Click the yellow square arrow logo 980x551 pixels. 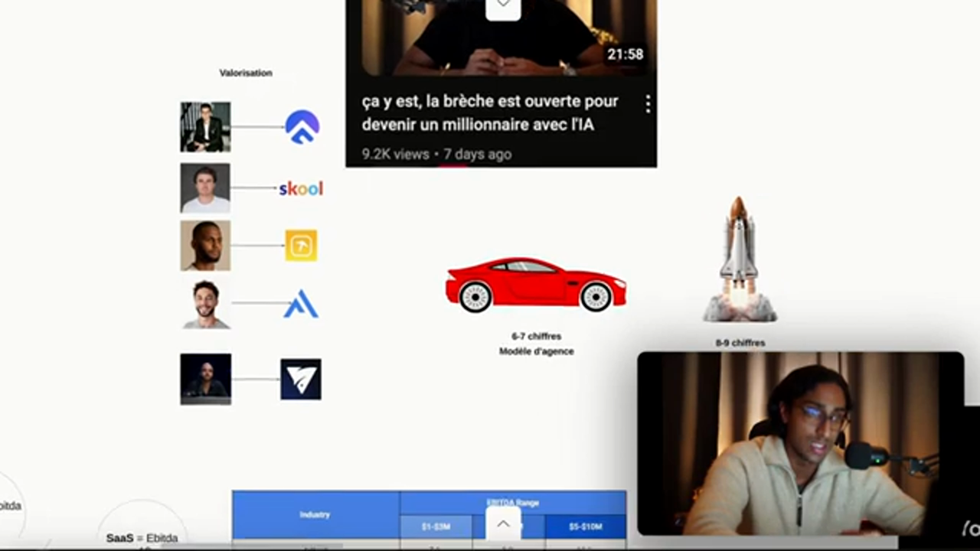tap(301, 246)
